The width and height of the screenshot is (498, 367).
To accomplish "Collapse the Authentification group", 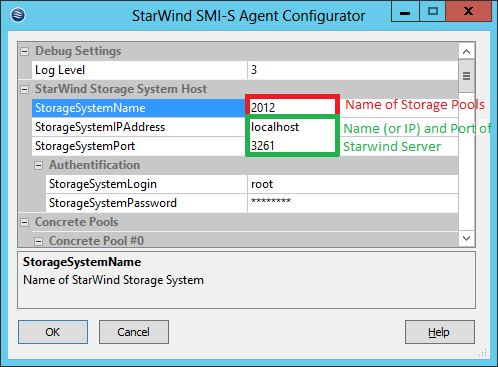I will pos(38,165).
